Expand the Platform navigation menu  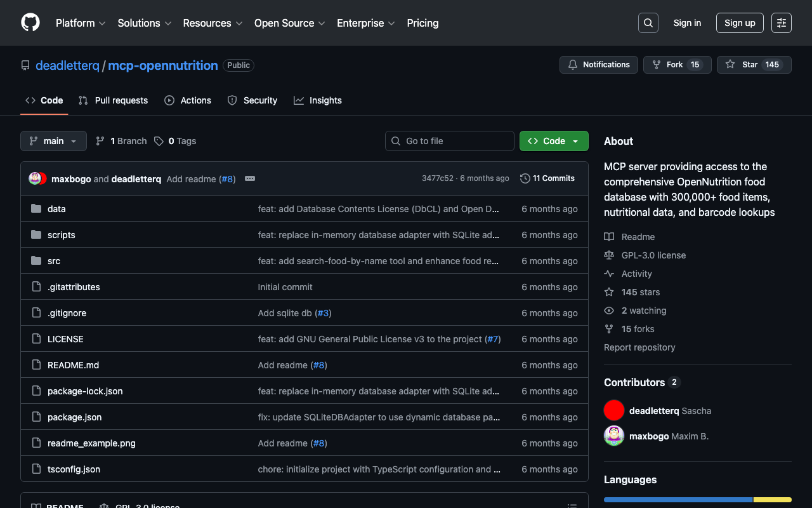click(x=81, y=23)
